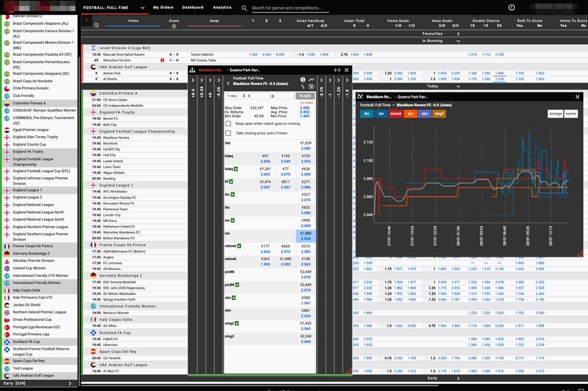
Task: Click the green icon beside pin88
Action: coord(237,285)
